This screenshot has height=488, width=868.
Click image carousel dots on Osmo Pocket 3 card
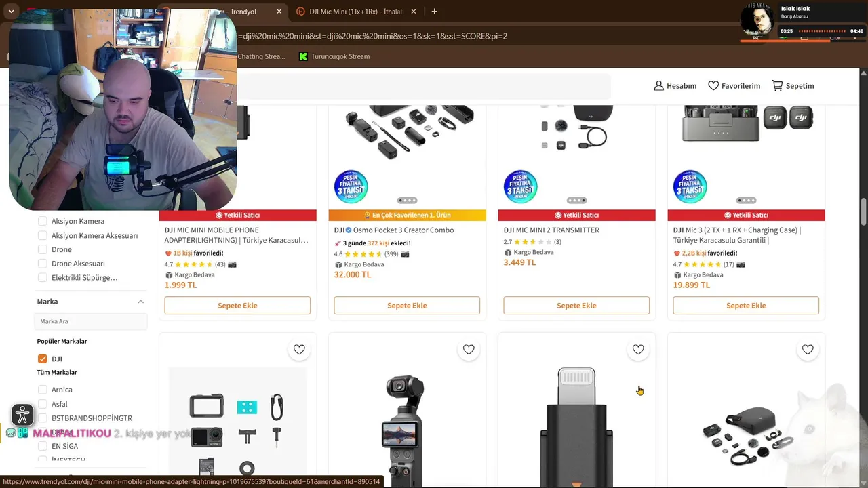tap(407, 201)
